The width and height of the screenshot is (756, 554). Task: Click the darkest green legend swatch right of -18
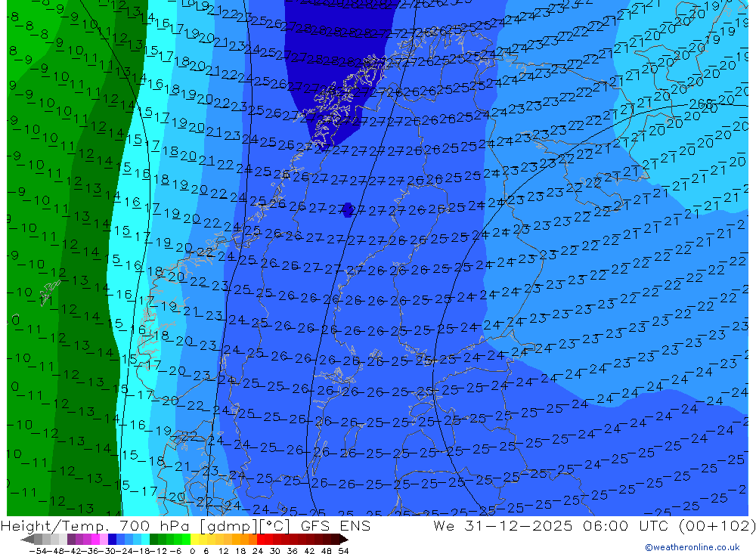point(153,539)
